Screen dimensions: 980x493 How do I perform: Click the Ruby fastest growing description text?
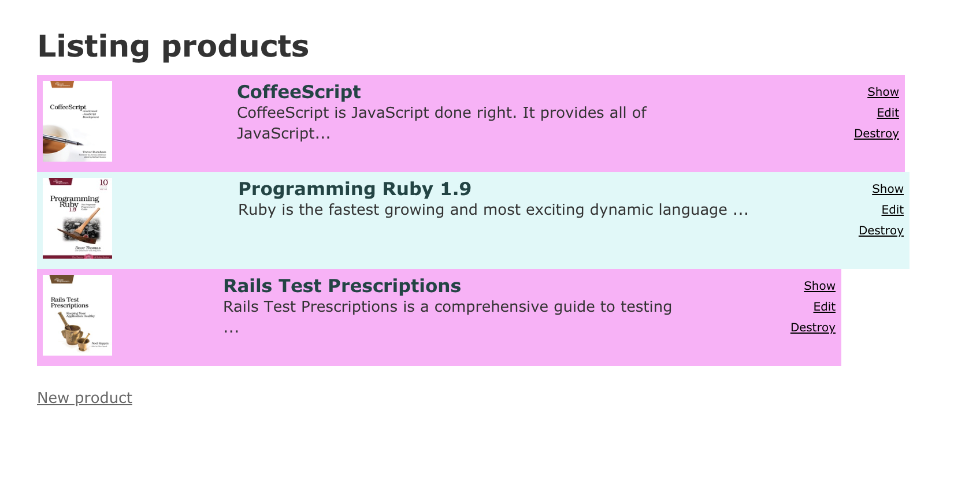493,210
